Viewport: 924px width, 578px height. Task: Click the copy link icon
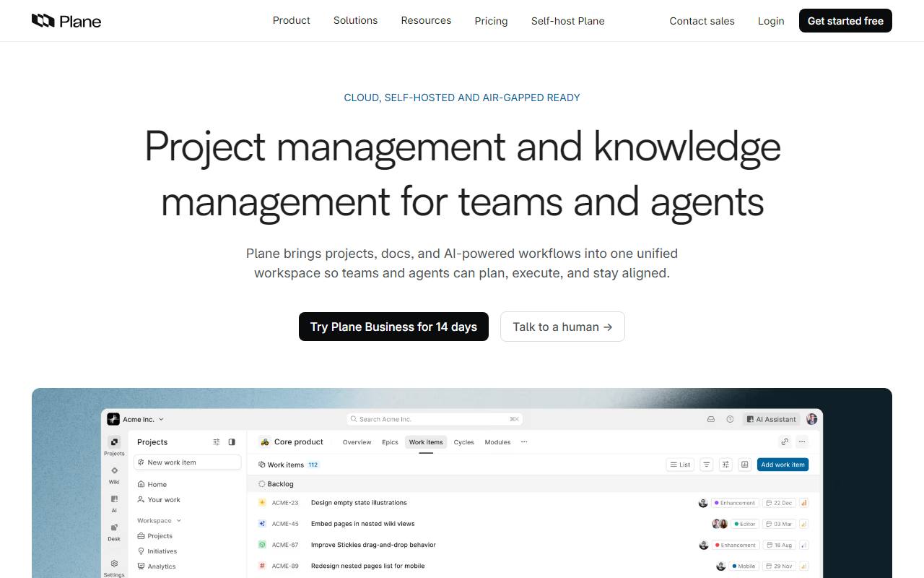[x=785, y=442]
